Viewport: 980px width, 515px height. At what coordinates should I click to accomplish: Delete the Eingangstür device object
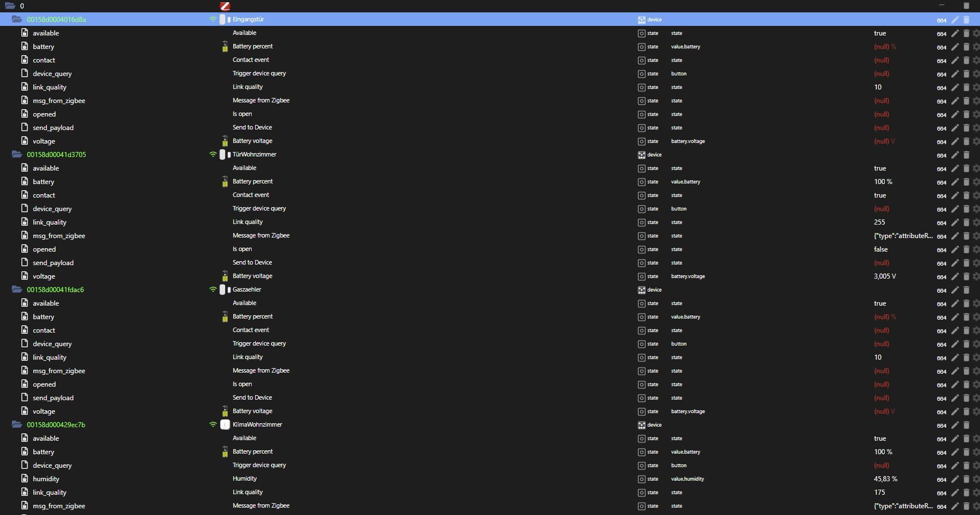pyautogui.click(x=966, y=20)
